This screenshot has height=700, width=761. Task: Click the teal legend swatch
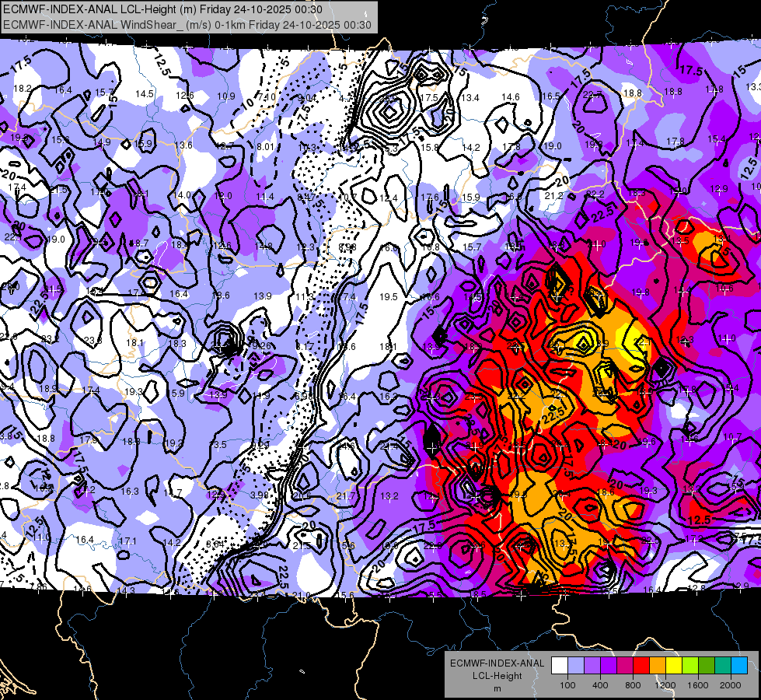tap(723, 665)
